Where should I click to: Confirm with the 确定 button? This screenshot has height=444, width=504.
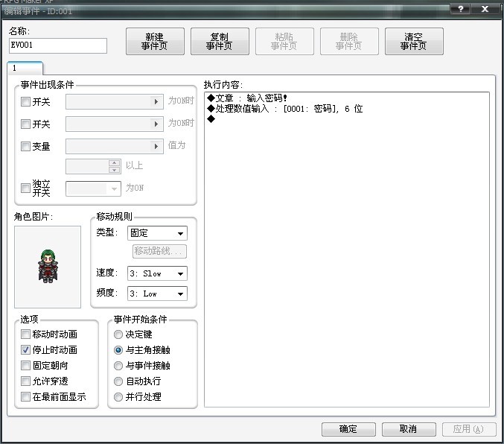348,429
